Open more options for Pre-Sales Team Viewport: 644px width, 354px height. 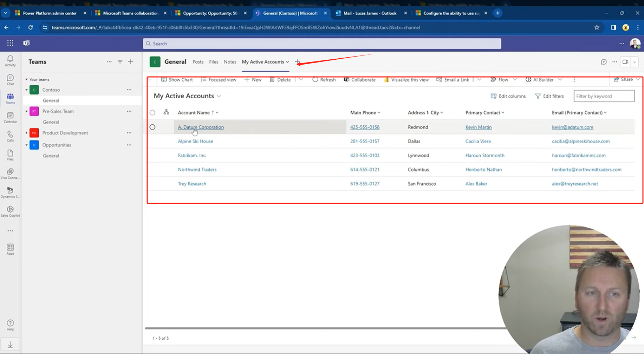[x=129, y=111]
